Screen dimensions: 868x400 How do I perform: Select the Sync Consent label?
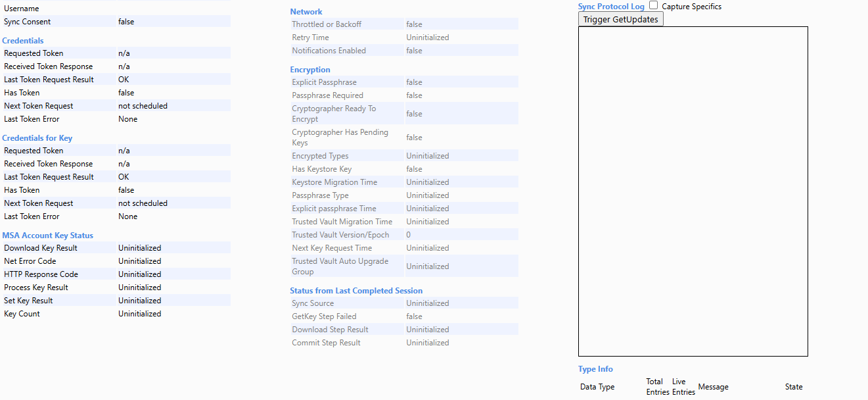pos(27,22)
